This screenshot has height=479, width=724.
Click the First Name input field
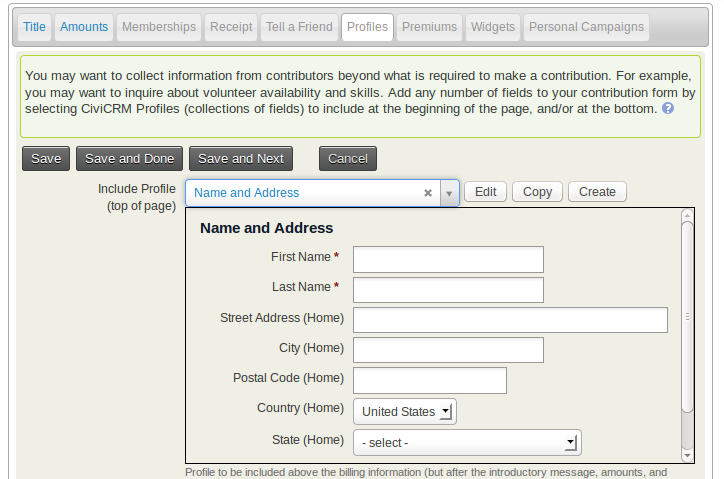[448, 260]
